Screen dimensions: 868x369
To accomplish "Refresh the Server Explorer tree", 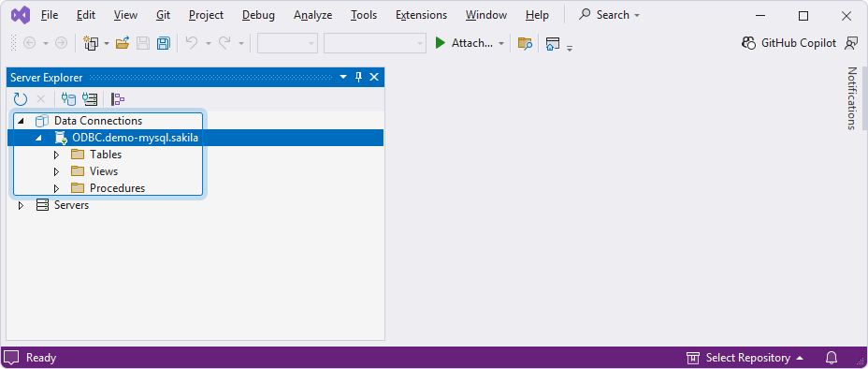I will coord(21,99).
